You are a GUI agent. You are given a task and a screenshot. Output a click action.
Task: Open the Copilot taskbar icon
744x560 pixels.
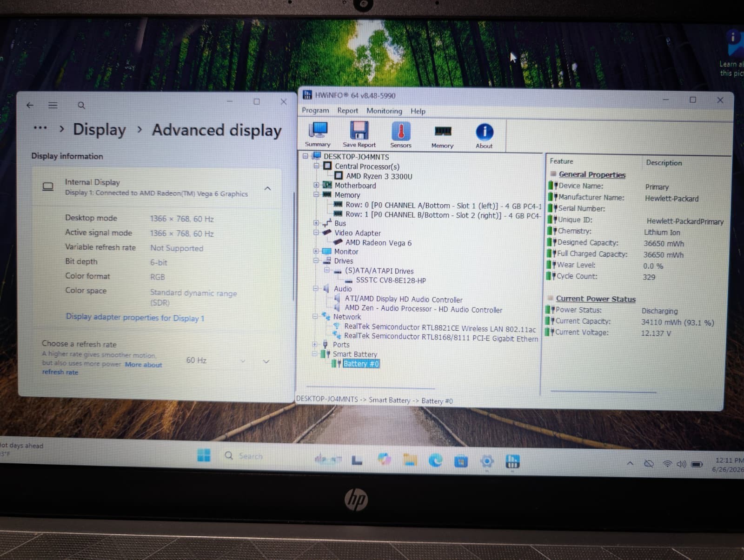coord(384,460)
